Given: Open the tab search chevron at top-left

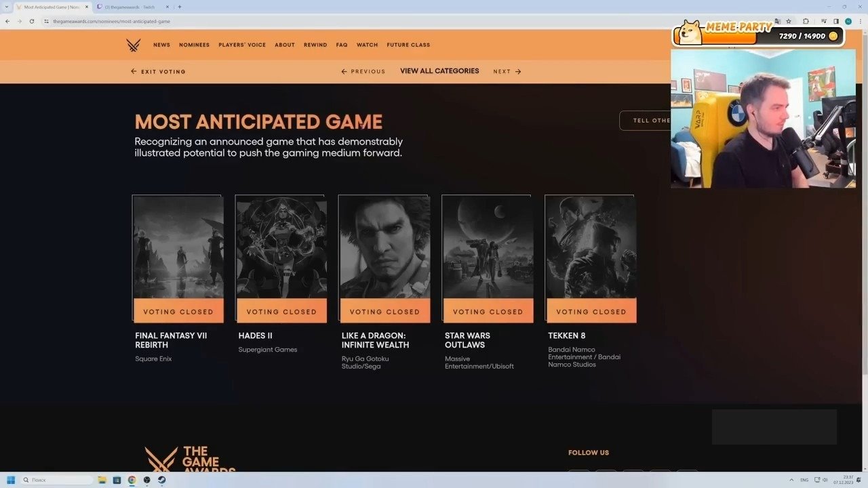Looking at the screenshot, I should 6,7.
